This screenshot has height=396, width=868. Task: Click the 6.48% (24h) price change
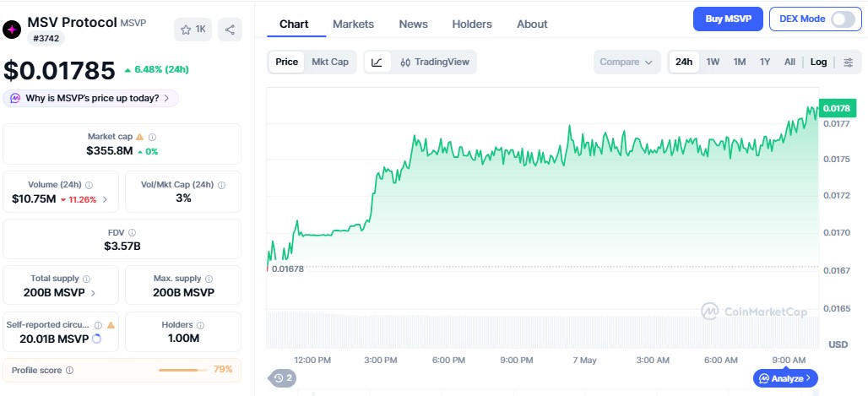tap(157, 70)
